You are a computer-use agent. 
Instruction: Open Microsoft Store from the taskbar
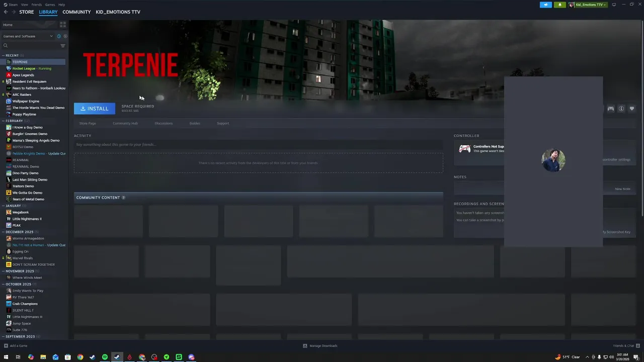67,357
